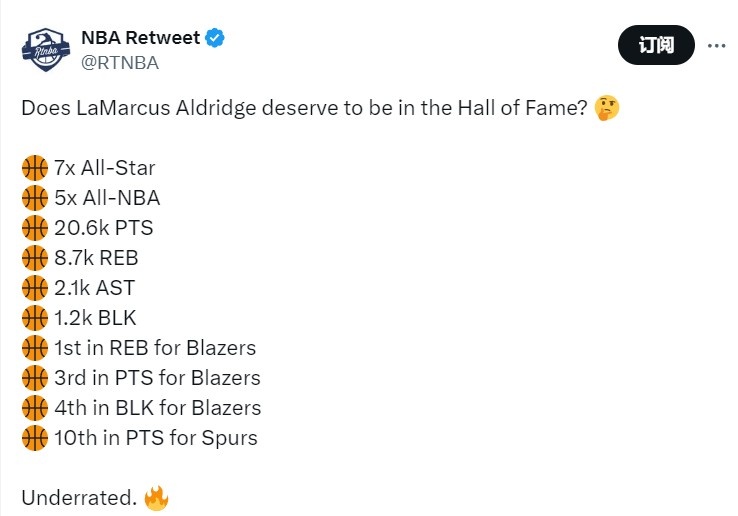Click the basketball beside 1st in REB
This screenshot has height=516, width=738.
(34, 348)
